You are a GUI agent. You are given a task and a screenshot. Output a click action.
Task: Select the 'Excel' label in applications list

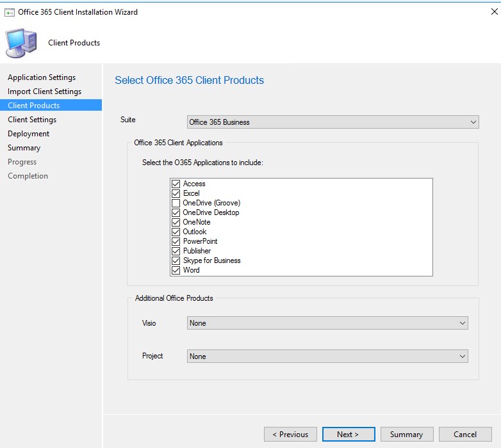pyautogui.click(x=191, y=193)
